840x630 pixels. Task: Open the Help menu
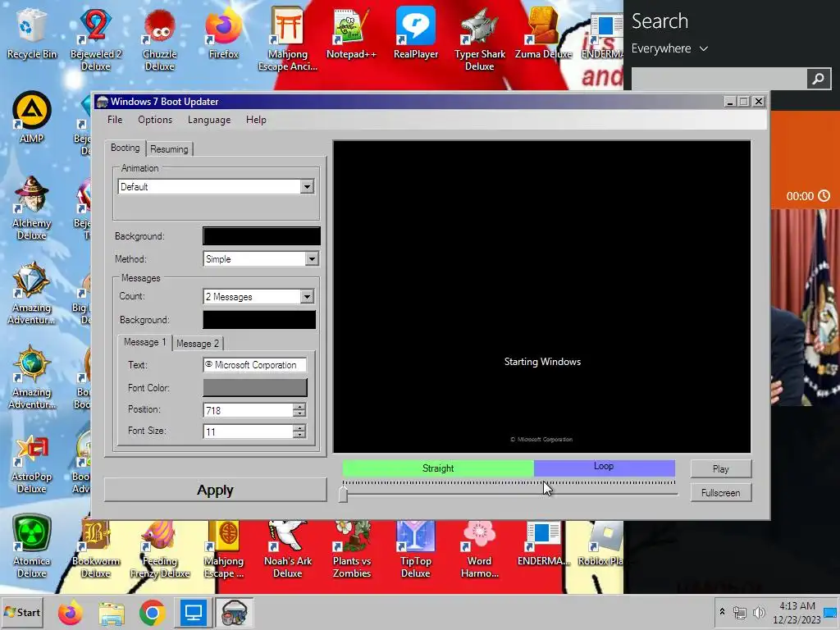click(x=256, y=120)
